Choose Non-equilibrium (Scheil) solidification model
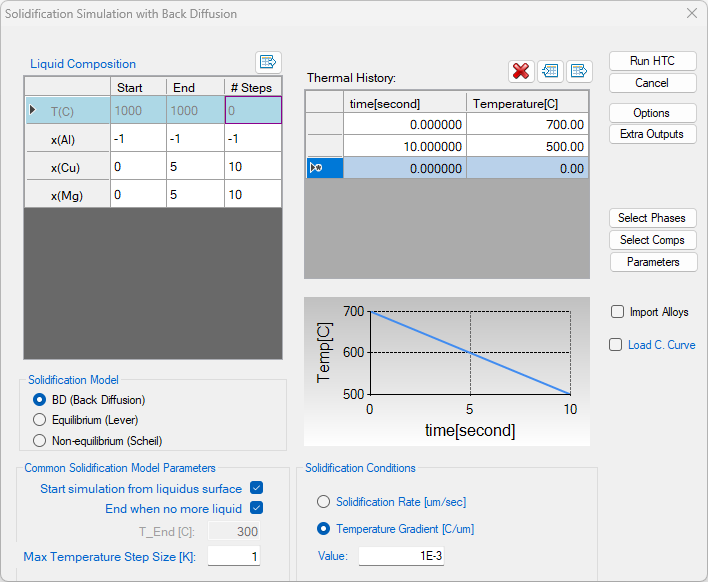 pyautogui.click(x=40, y=440)
